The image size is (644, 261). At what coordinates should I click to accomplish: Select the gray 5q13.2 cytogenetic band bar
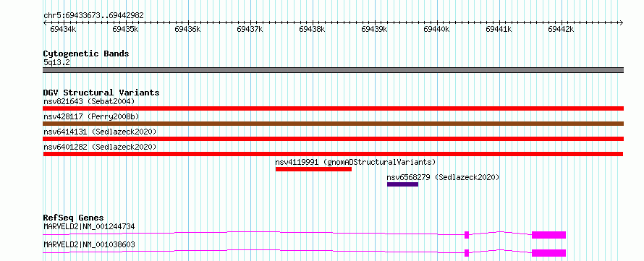click(x=333, y=70)
